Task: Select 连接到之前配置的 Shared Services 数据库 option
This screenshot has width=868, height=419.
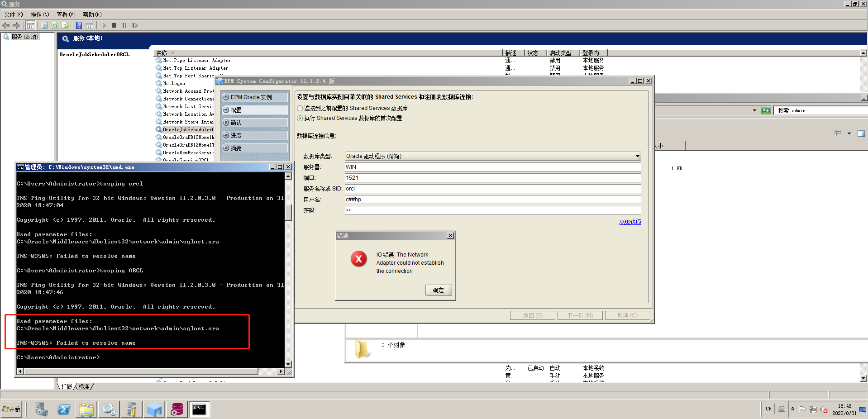Action: click(300, 108)
